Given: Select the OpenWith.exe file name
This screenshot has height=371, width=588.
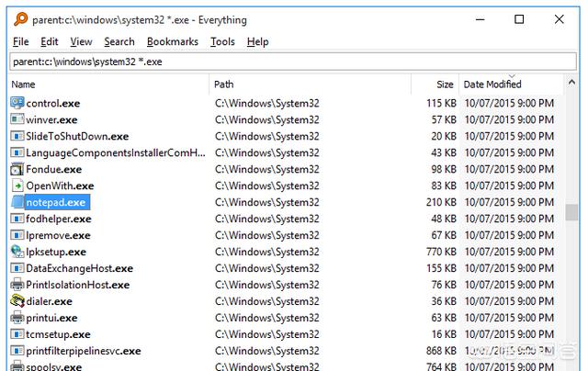Looking at the screenshot, I should click(x=60, y=185).
